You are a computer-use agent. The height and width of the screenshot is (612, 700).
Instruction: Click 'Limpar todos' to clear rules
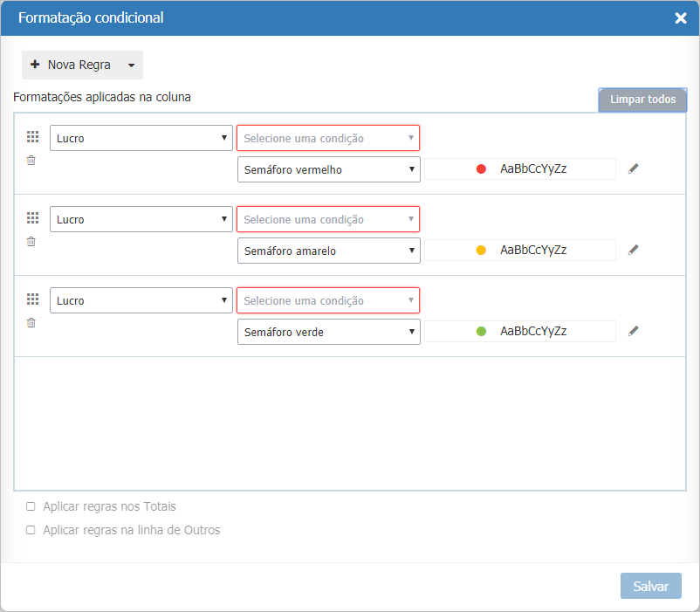coord(642,100)
